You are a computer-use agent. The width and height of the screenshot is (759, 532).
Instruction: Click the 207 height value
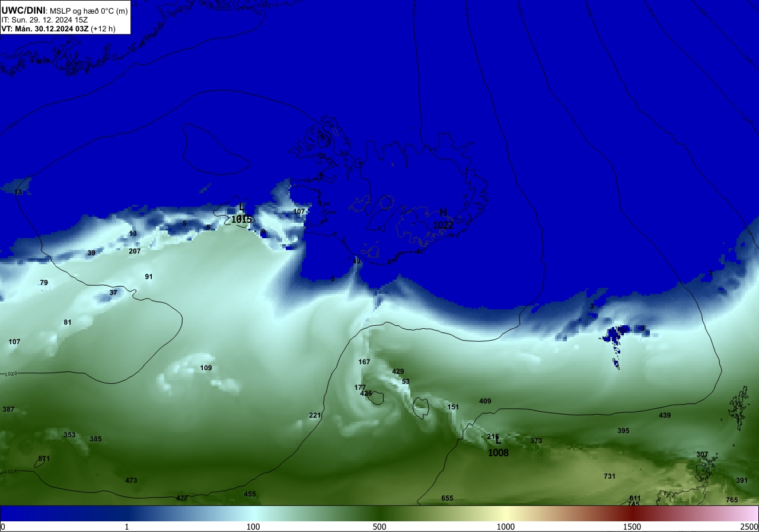click(x=135, y=251)
